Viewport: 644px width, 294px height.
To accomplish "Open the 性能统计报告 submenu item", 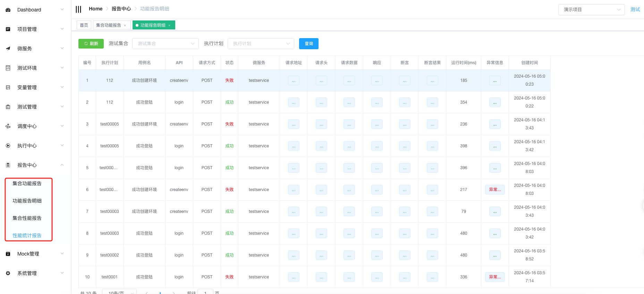I will [27, 235].
